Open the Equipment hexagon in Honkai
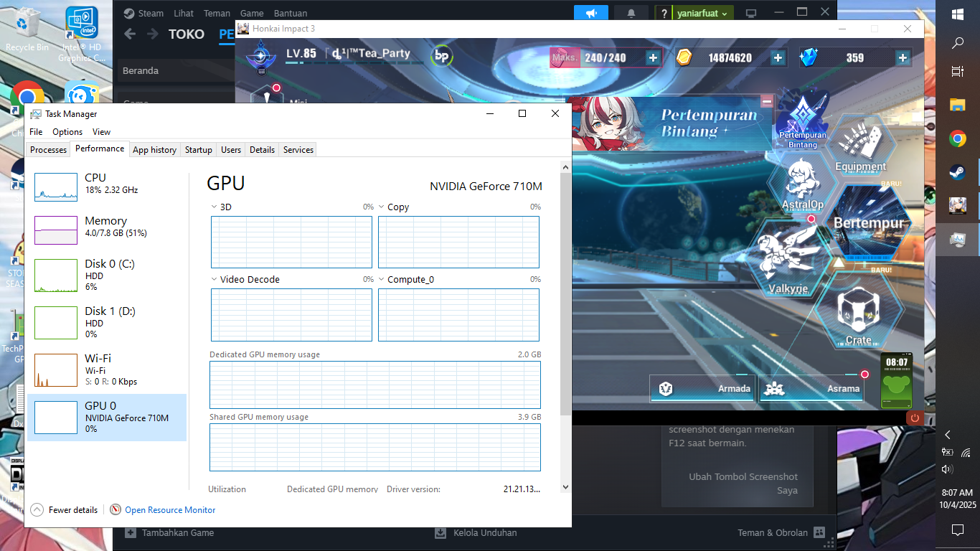 pos(860,146)
